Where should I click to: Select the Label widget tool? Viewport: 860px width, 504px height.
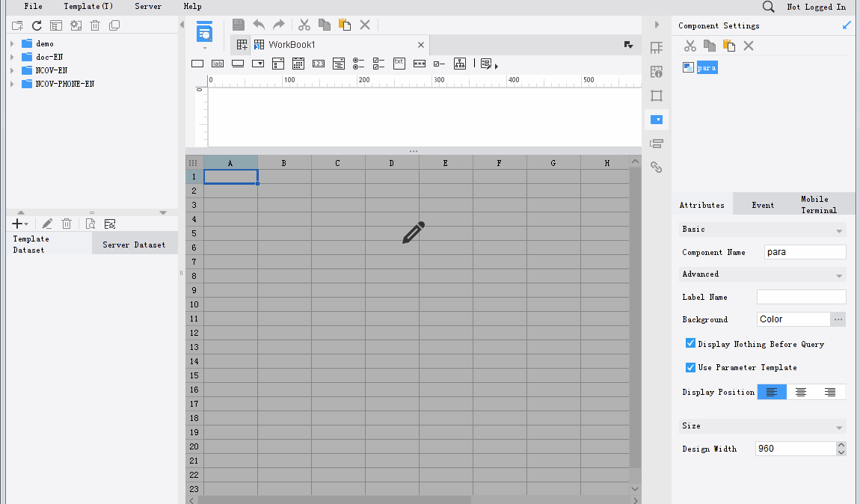click(x=218, y=64)
